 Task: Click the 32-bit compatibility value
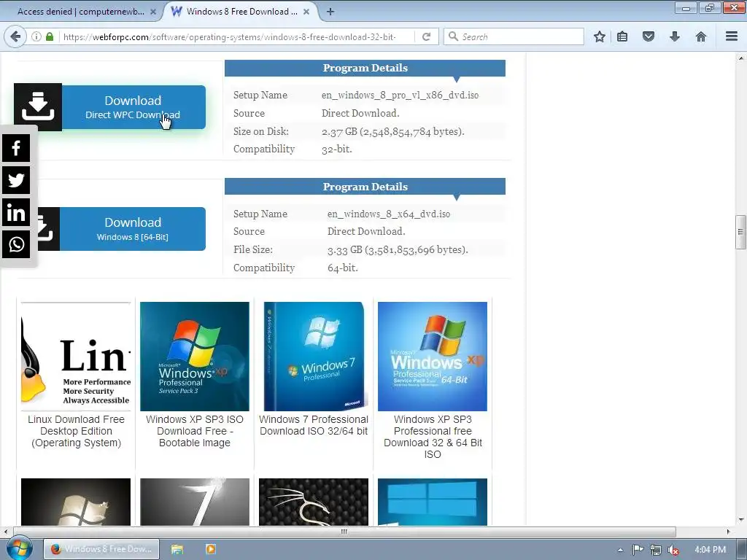[337, 149]
